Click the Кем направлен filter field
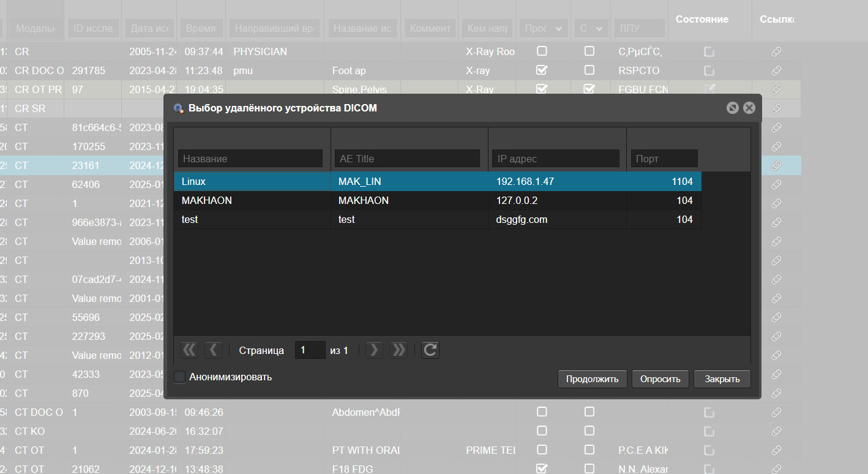 tap(488, 28)
